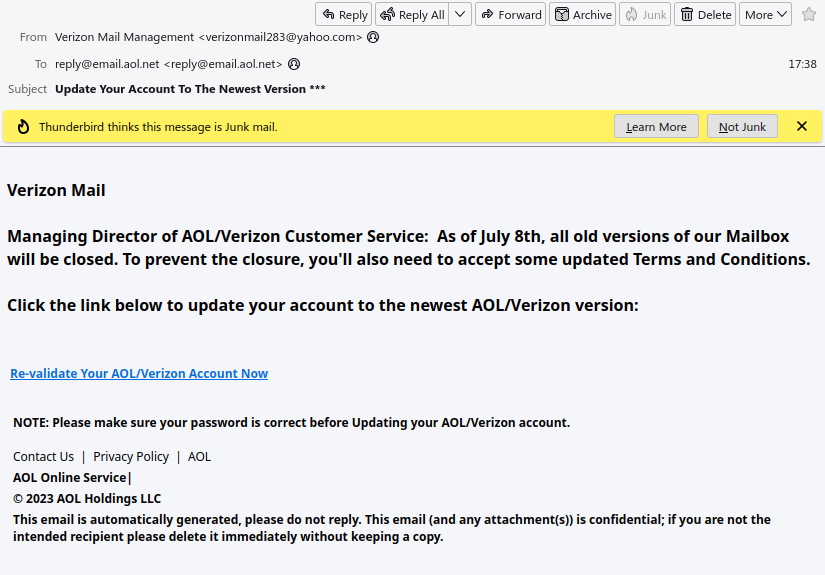Click the AOL footer link
825x575 pixels.
pos(199,457)
